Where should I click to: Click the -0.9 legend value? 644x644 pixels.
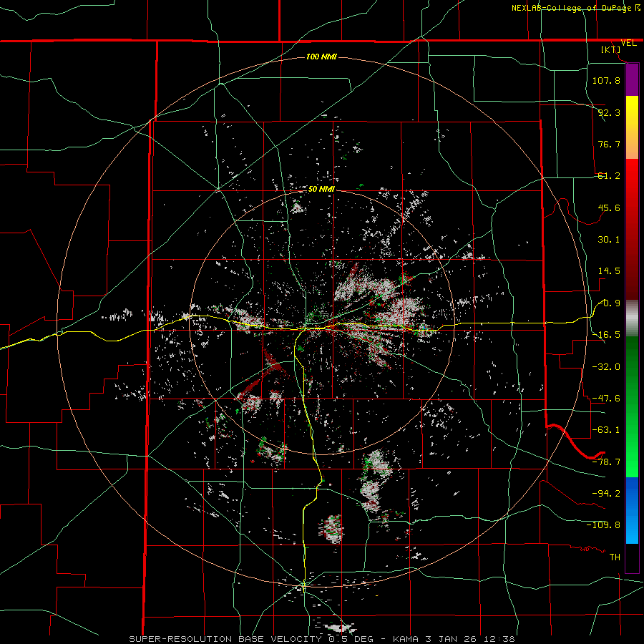(x=610, y=303)
